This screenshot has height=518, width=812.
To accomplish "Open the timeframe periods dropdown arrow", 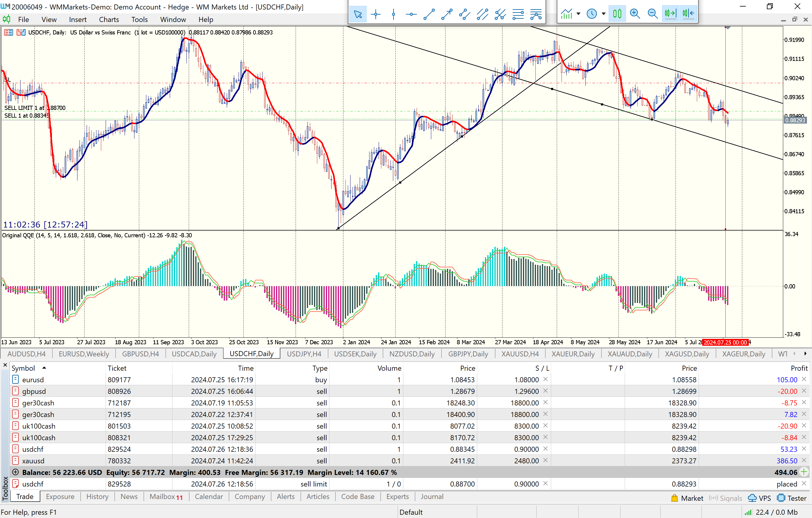I will point(604,14).
